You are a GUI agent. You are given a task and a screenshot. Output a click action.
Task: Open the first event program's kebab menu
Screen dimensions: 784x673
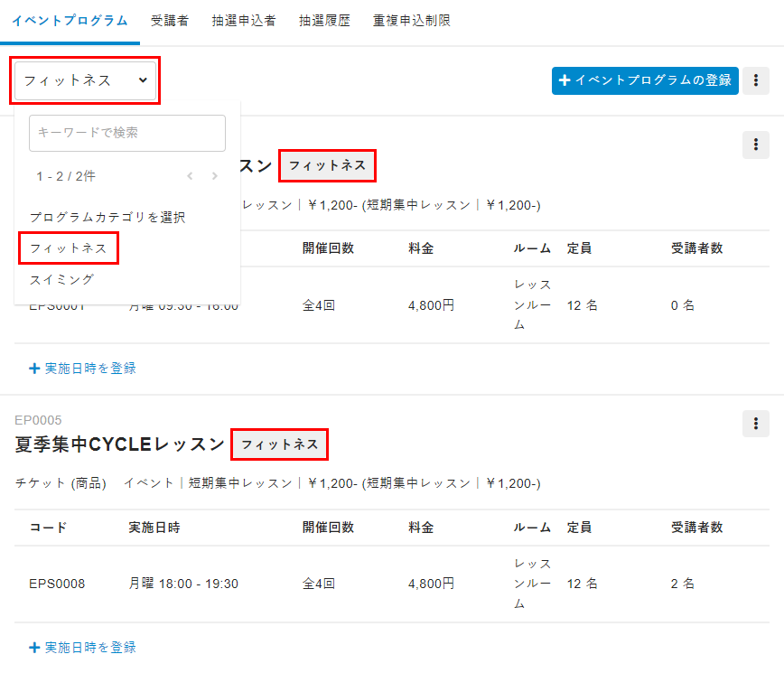(x=755, y=145)
